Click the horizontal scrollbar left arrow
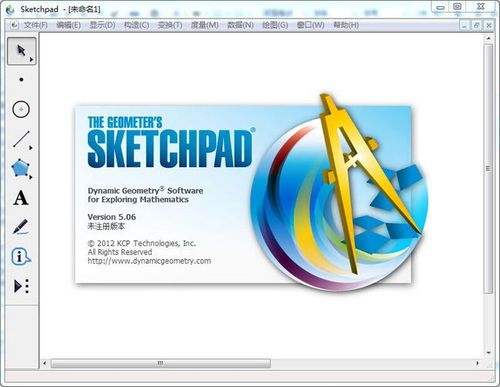500x387 pixels. (45, 363)
